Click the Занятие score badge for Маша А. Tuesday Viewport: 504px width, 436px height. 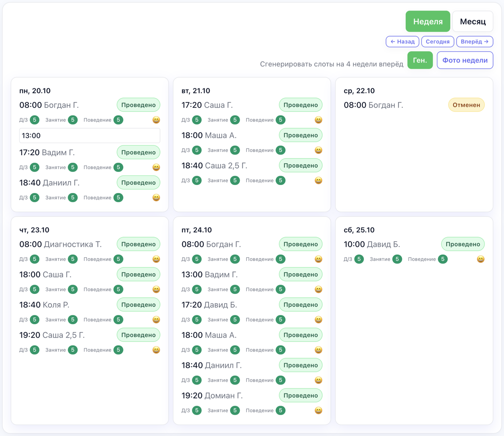click(x=235, y=151)
